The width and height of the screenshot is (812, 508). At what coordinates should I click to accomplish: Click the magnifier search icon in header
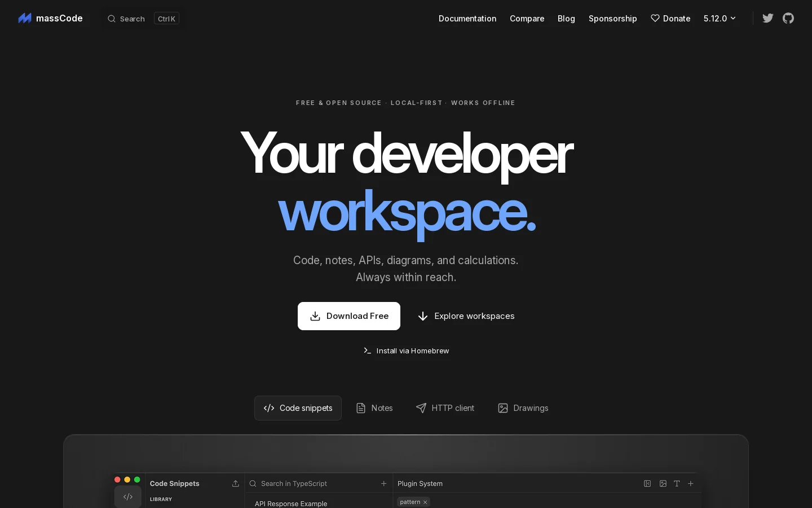[x=112, y=19]
